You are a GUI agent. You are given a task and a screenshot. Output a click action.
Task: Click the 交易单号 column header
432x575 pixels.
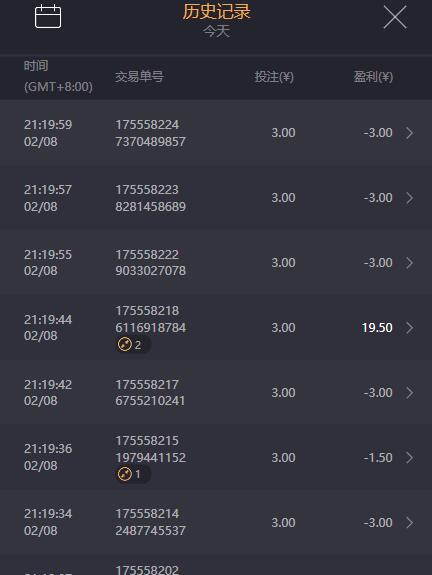pos(139,77)
